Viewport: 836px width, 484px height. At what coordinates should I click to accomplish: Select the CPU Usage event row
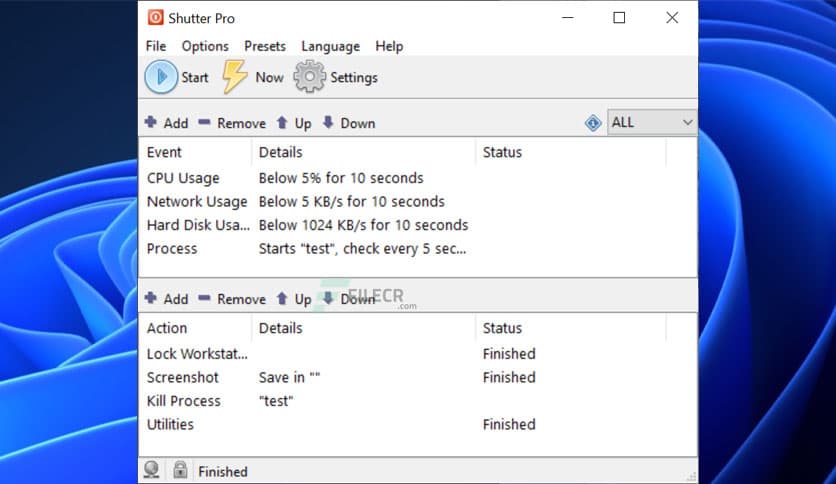pos(182,178)
